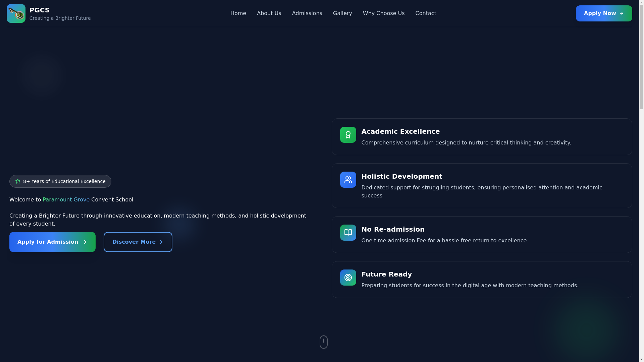Open the Contact nav link
Image resolution: width=644 pixels, height=362 pixels.
[x=426, y=13]
